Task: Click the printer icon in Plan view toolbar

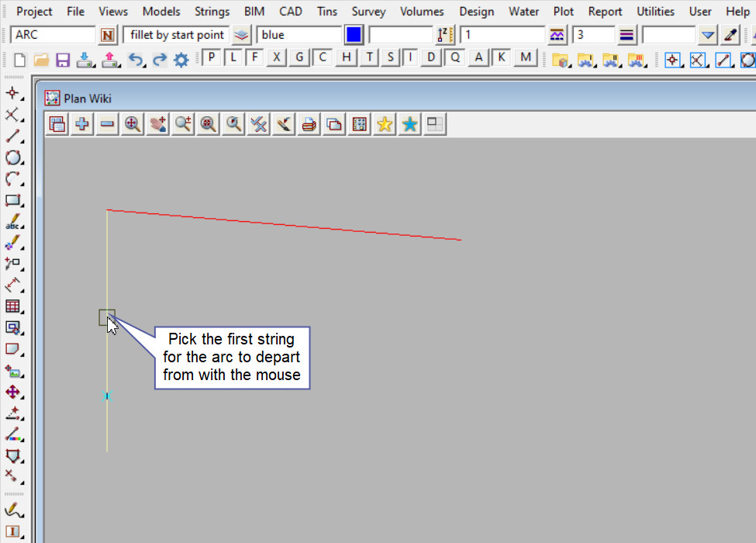Action: 309,124
